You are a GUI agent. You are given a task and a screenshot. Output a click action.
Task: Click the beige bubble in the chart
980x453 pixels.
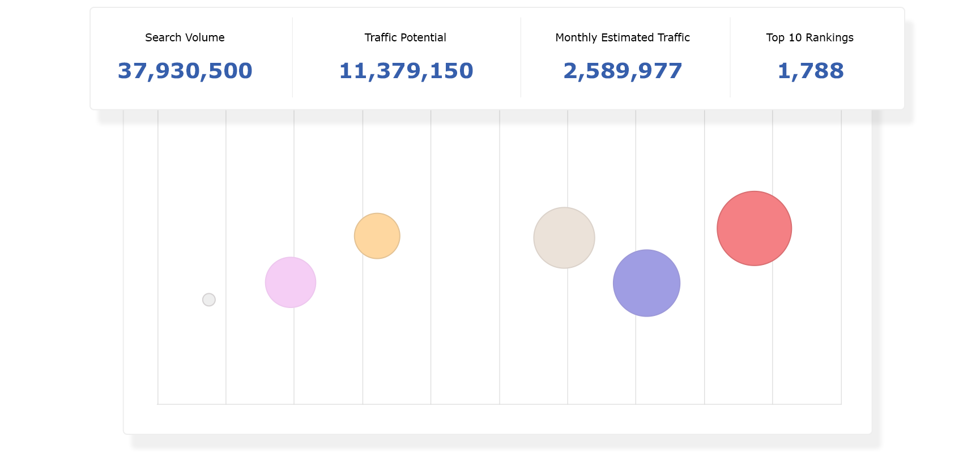pos(564,238)
